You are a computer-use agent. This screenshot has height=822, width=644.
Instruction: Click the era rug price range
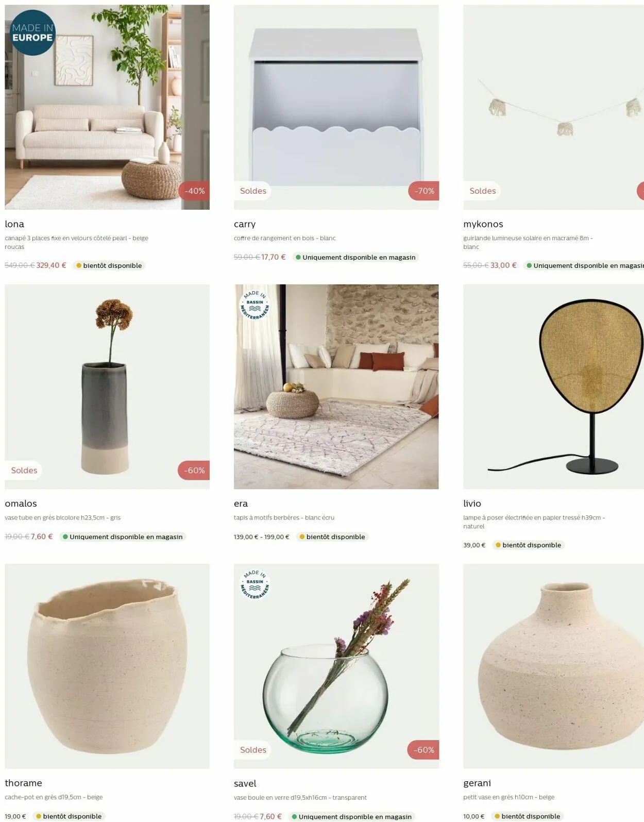[261, 536]
